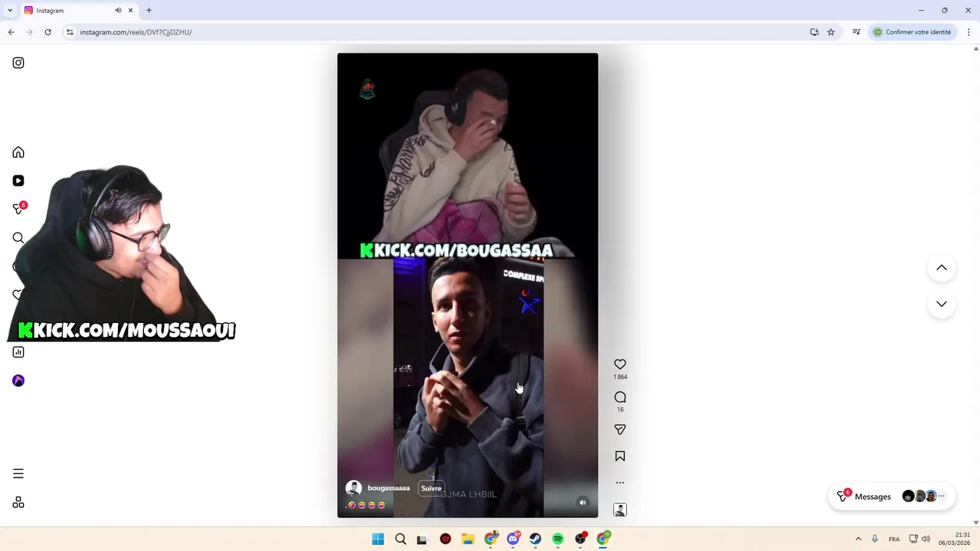This screenshot has width=980, height=551.
Task: Open the reel audio thumbnail
Action: [620, 510]
